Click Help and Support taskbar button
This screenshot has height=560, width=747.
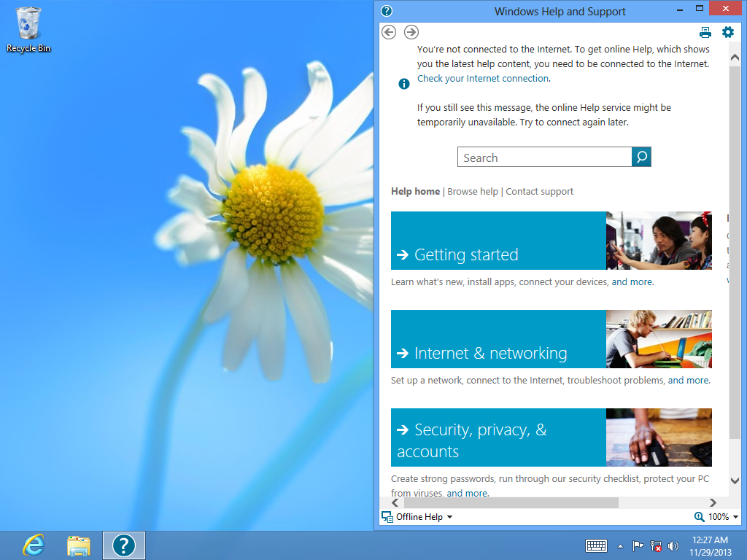coord(124,545)
